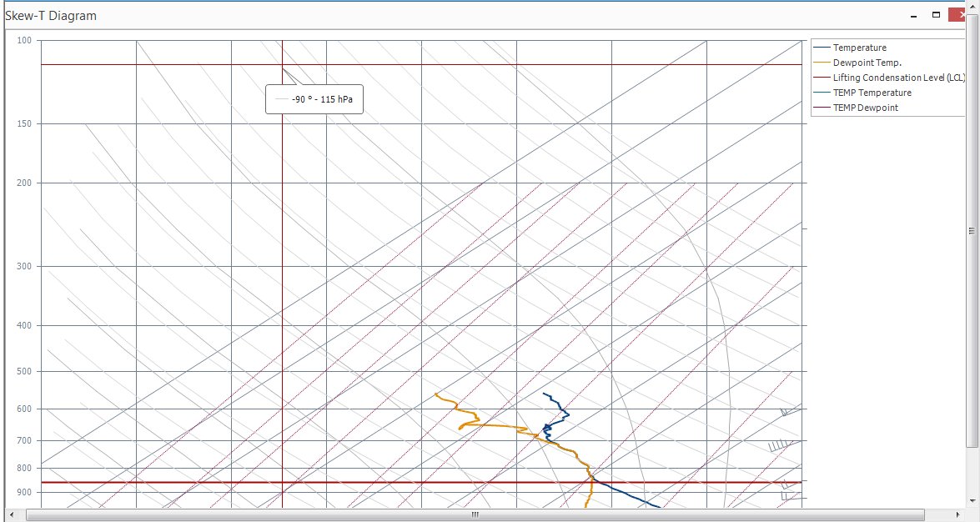980x522 pixels.
Task: Click the scroll up arrow on right
Action: coord(972,5)
